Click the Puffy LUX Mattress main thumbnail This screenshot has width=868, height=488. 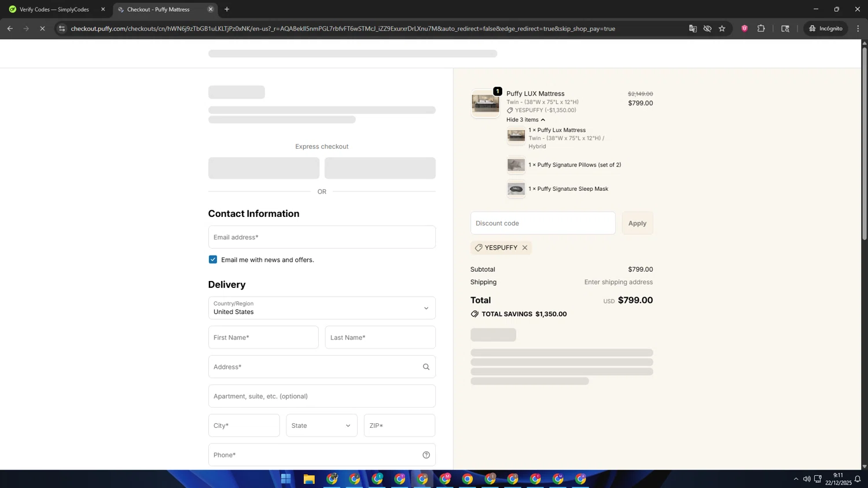point(486,103)
